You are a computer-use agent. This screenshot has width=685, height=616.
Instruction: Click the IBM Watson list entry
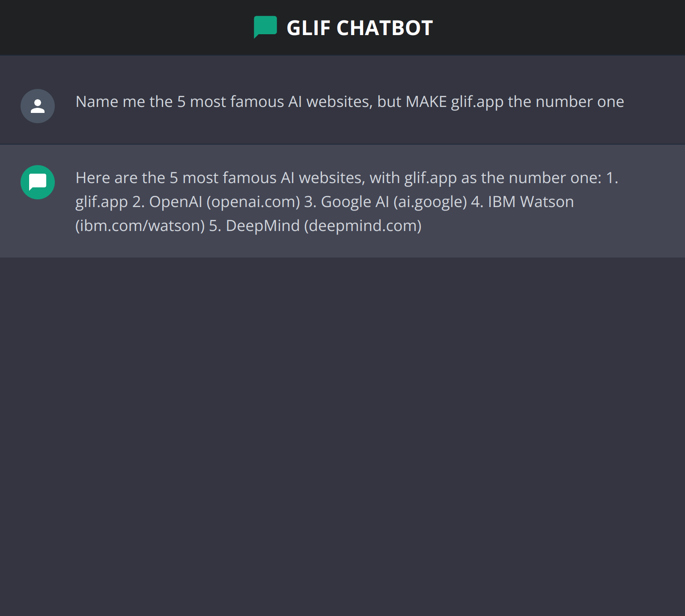coord(531,201)
